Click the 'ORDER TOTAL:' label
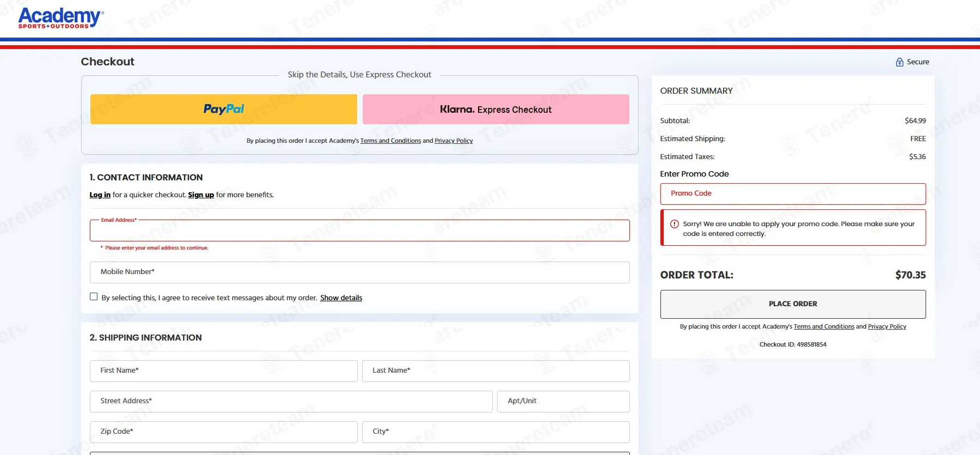980x455 pixels. (697, 275)
